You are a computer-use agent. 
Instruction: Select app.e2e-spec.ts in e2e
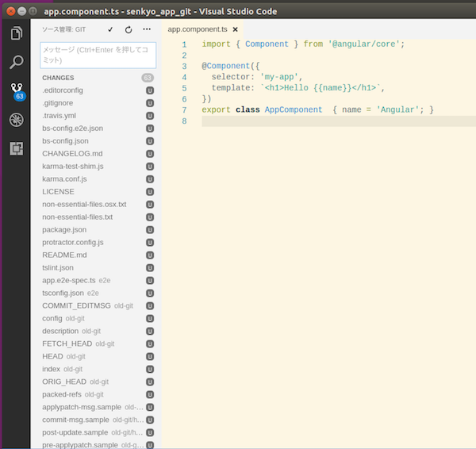97,281
